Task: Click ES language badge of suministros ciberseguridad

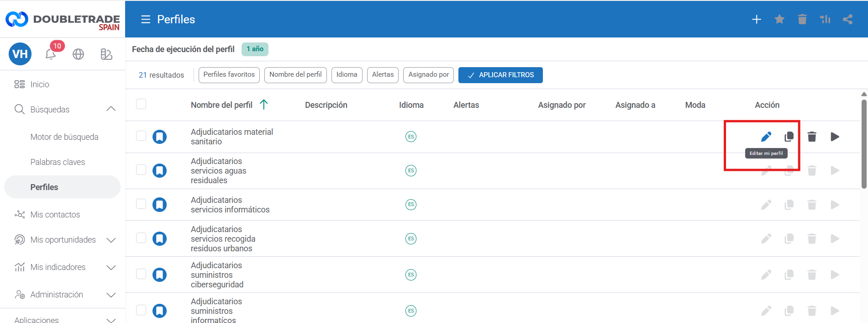Action: point(411,275)
